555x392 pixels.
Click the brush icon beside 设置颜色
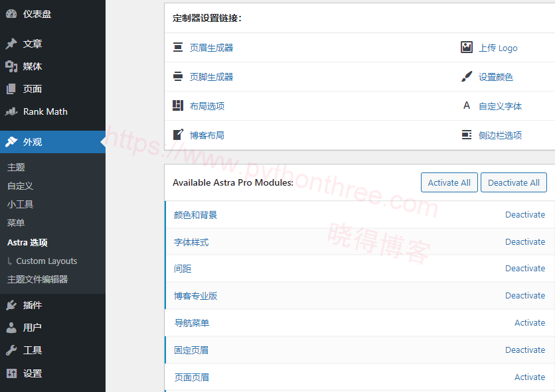(467, 76)
